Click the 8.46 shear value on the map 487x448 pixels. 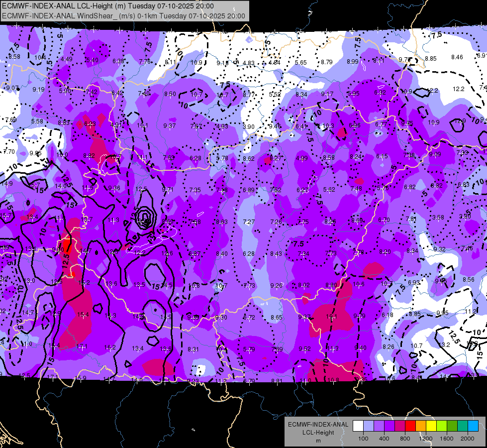click(x=457, y=57)
